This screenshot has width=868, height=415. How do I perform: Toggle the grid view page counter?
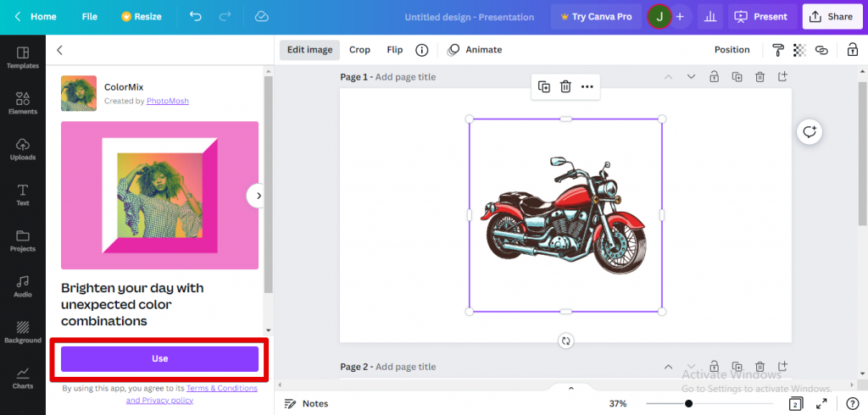coord(796,404)
